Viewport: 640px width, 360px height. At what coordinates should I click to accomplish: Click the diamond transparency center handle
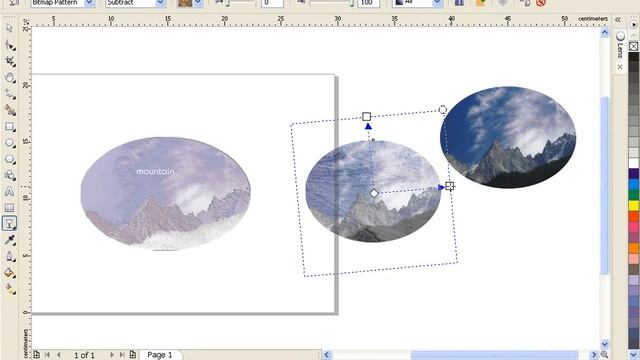click(x=374, y=193)
